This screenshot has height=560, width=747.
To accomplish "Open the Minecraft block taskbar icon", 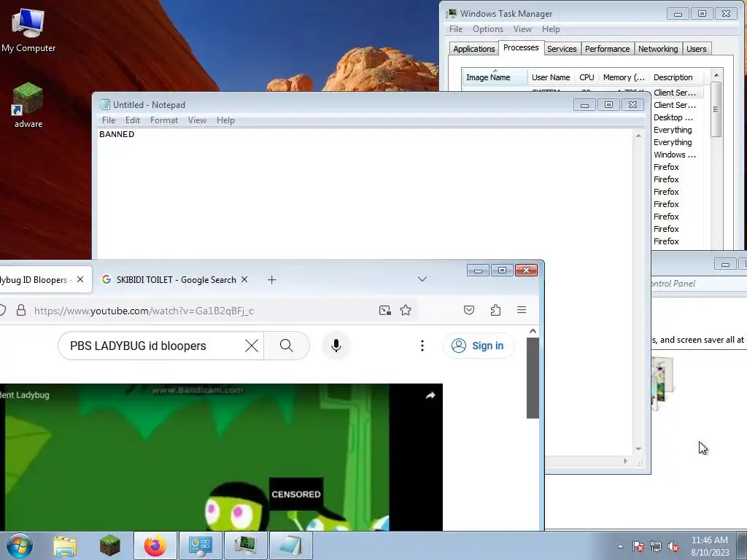I will (110, 545).
